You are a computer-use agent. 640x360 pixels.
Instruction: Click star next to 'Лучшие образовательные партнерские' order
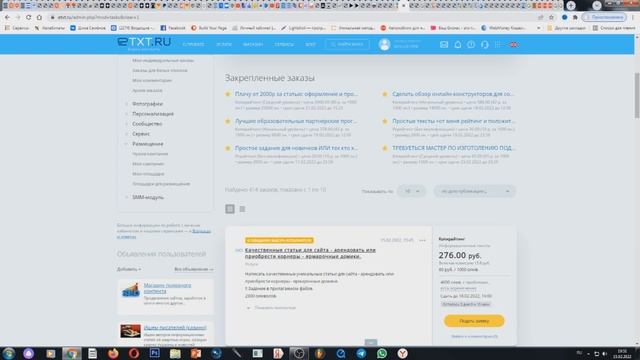[x=228, y=121]
